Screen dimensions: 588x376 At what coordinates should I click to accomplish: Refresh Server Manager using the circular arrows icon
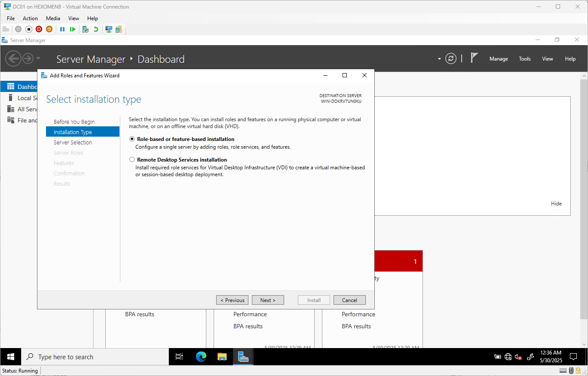(x=451, y=59)
